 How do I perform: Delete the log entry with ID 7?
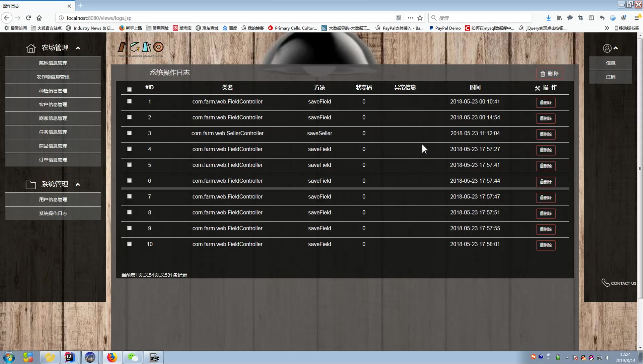pyautogui.click(x=546, y=198)
